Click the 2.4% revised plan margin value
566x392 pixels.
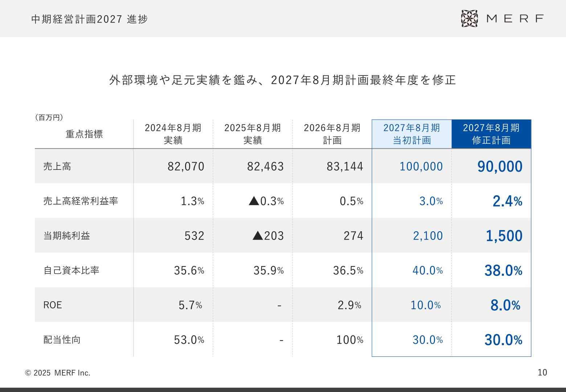[507, 201]
